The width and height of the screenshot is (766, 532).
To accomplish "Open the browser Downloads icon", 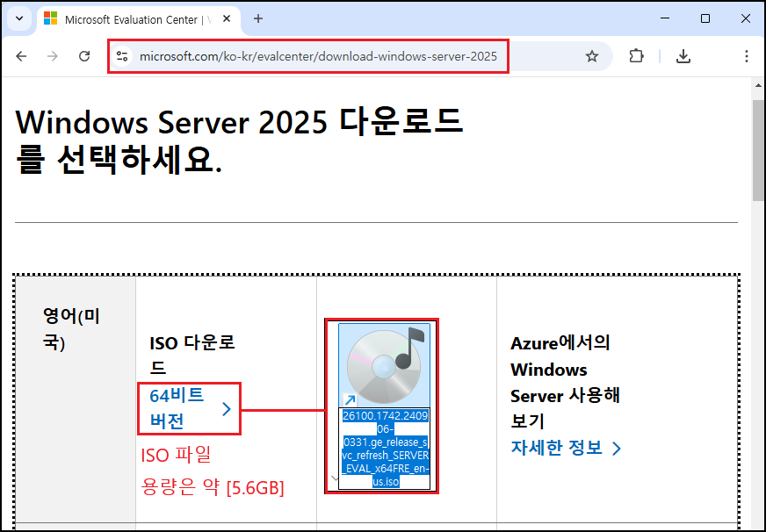I will pos(683,56).
